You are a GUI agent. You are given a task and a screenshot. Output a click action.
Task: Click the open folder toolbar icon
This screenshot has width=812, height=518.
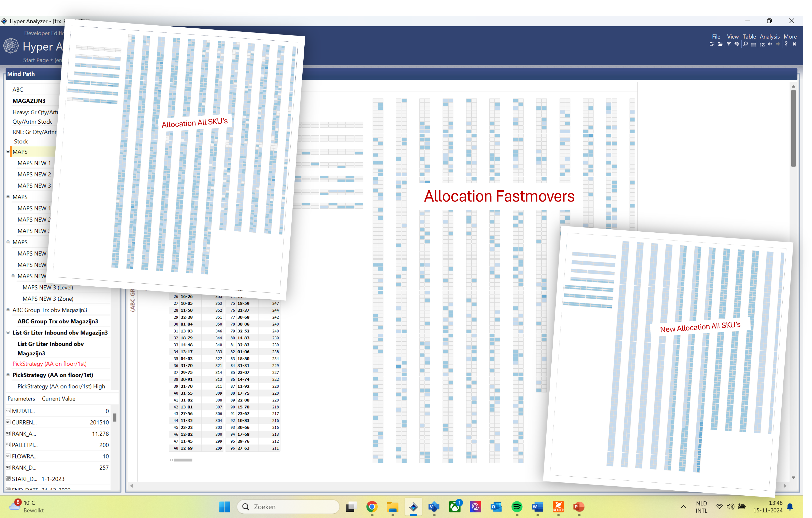720,44
